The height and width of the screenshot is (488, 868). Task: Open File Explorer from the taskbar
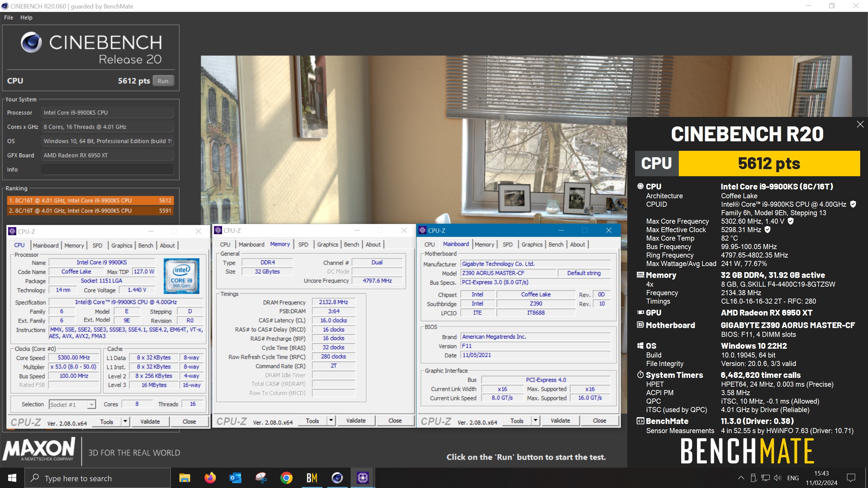185,478
